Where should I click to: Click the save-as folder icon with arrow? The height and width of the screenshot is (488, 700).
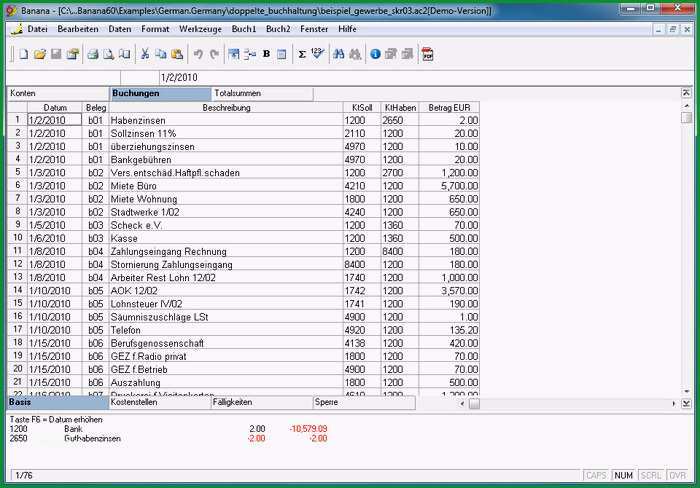[73, 54]
